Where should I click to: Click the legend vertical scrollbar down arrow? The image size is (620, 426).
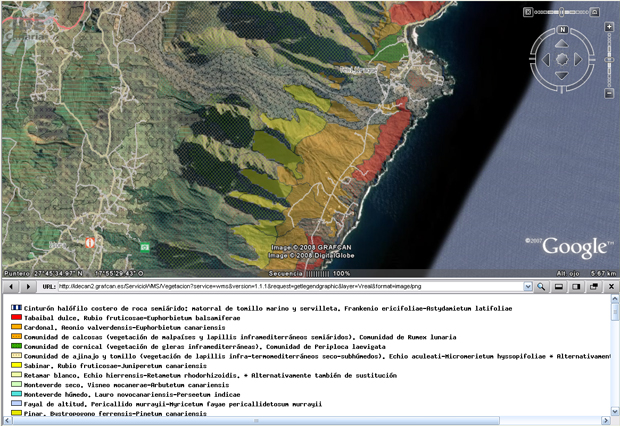[x=615, y=411]
